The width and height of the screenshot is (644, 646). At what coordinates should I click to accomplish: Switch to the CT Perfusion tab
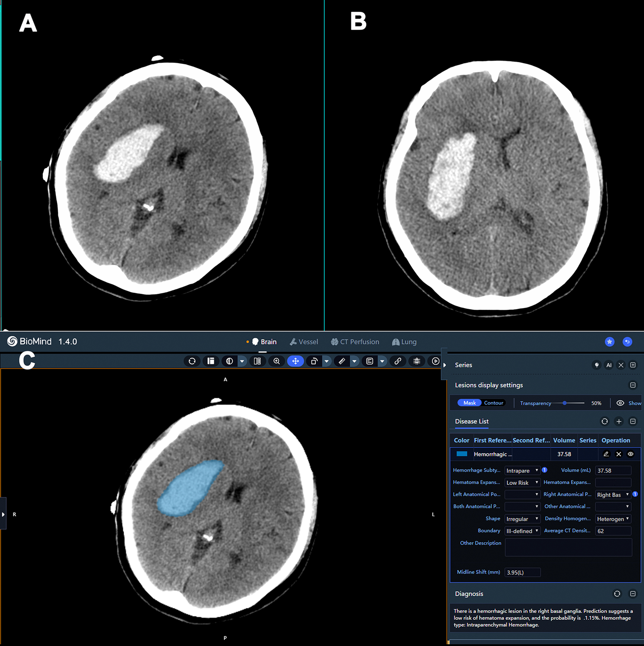tap(355, 342)
